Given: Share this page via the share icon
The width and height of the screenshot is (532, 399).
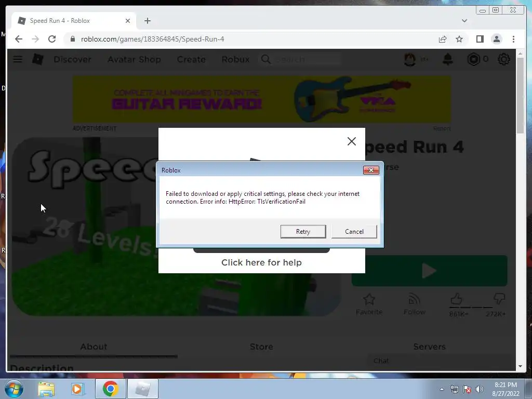Looking at the screenshot, I should [x=443, y=39].
